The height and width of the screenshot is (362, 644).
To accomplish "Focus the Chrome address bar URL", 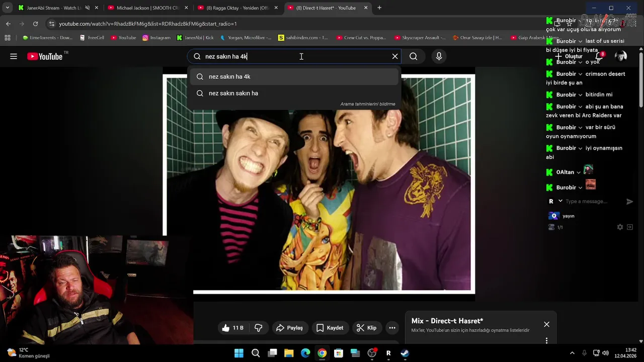I will (148, 24).
